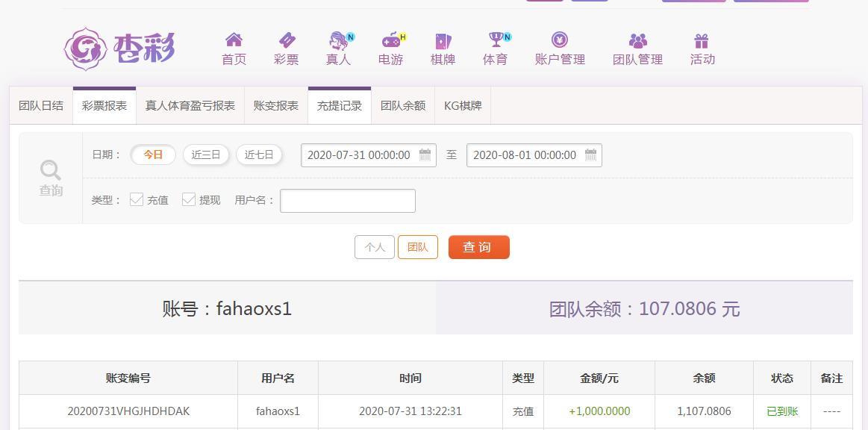
Task: Open the 团队管理 people icon
Action: pos(637,40)
